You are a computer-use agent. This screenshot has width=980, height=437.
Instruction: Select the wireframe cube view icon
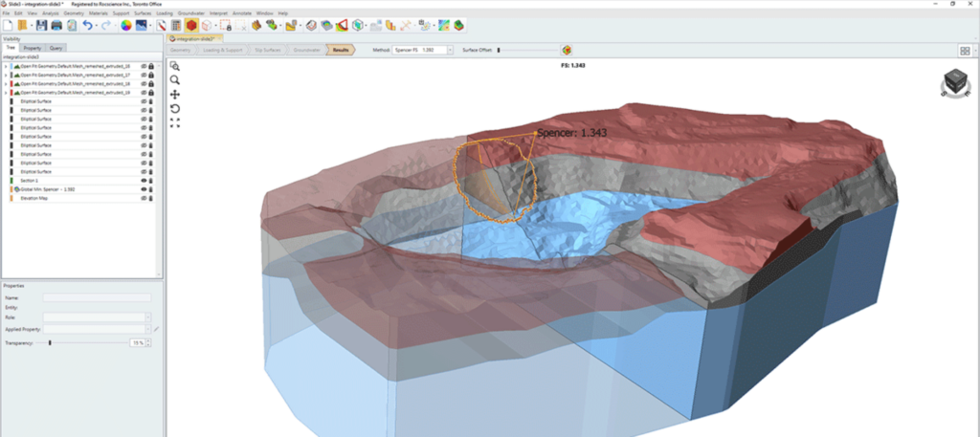click(206, 26)
